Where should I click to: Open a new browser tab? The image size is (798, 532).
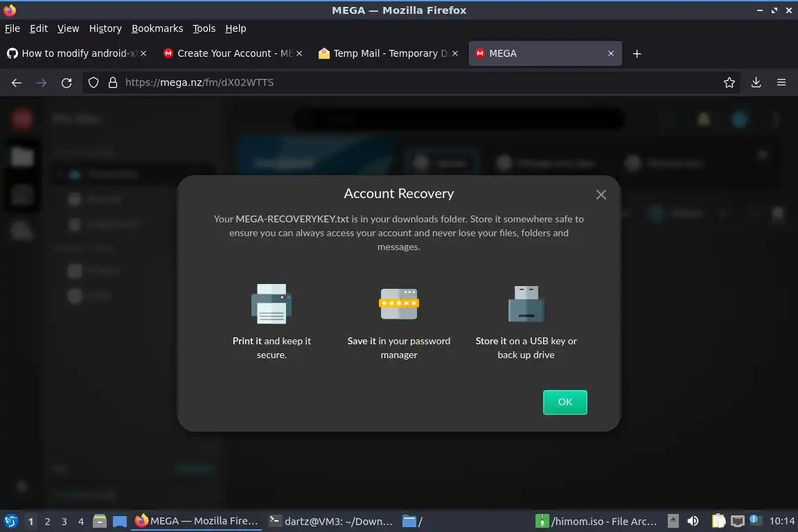click(x=637, y=53)
